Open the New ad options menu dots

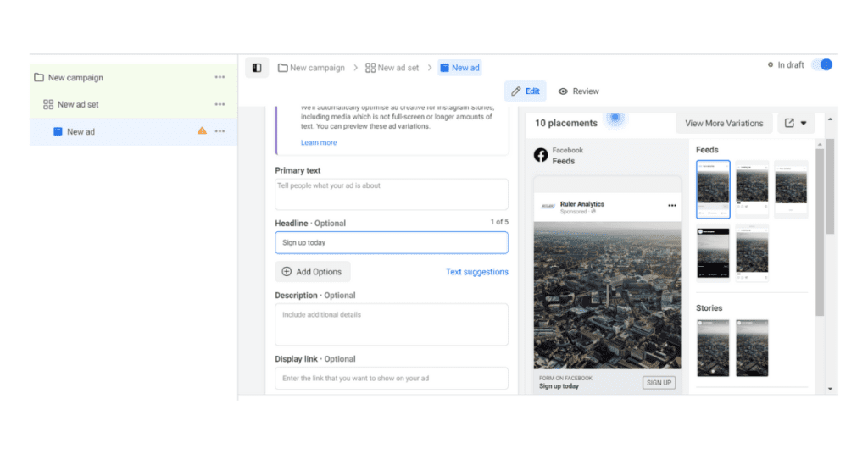coord(220,131)
